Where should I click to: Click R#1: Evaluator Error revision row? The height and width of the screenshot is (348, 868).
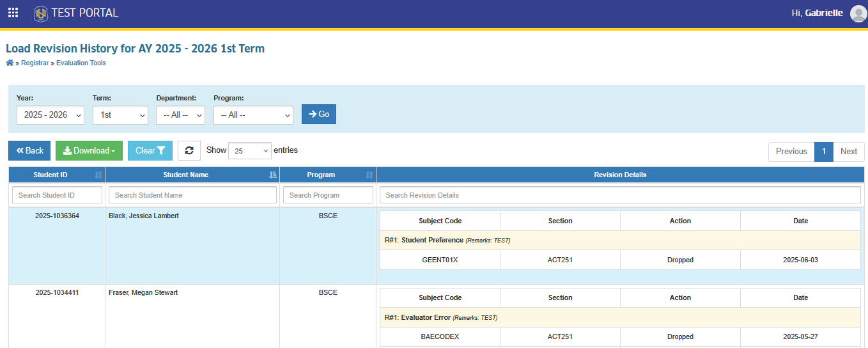click(x=620, y=317)
